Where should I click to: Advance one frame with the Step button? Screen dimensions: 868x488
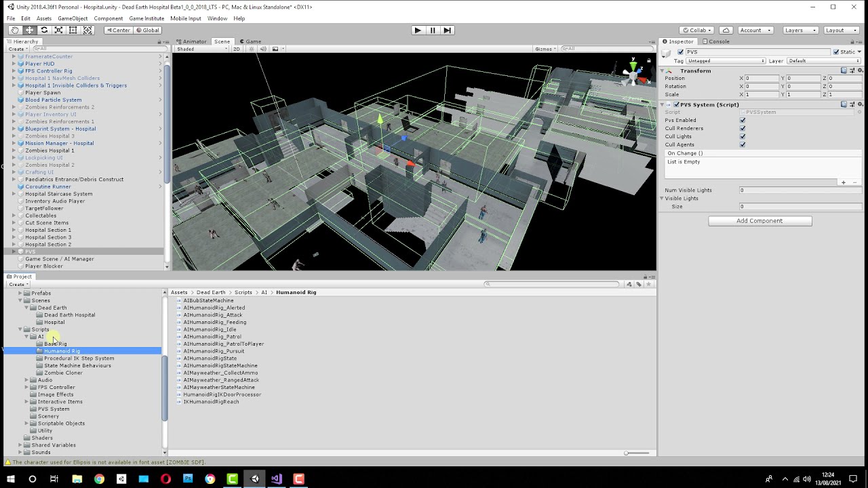tap(448, 30)
